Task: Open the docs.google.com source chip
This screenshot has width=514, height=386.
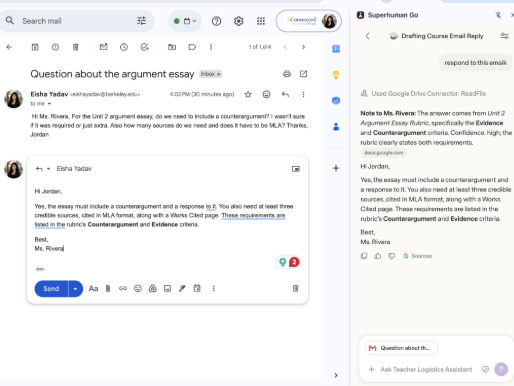Action: tap(383, 153)
